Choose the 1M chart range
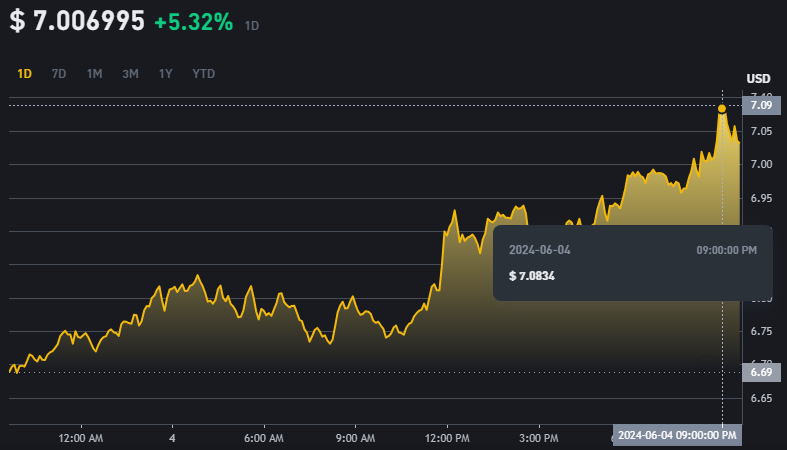 (x=94, y=73)
